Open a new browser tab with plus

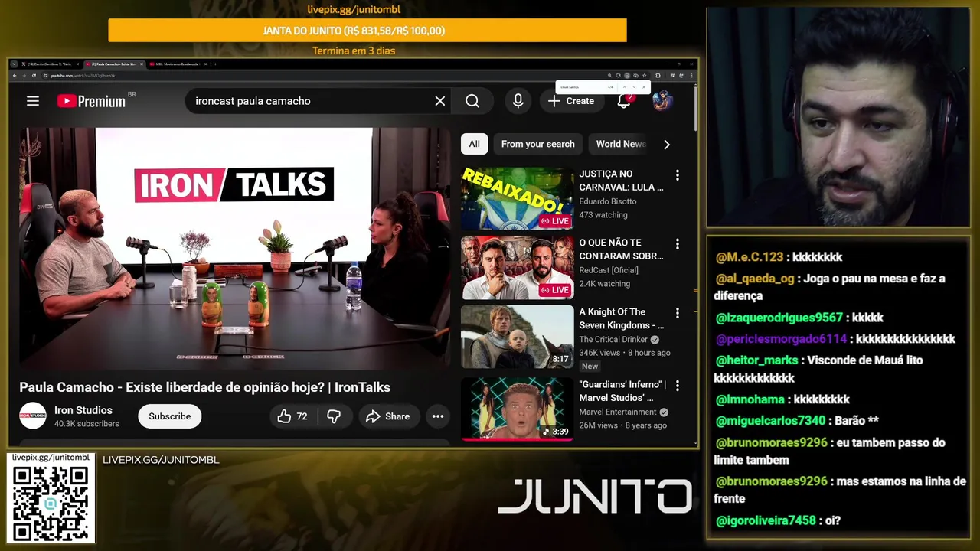tap(215, 64)
